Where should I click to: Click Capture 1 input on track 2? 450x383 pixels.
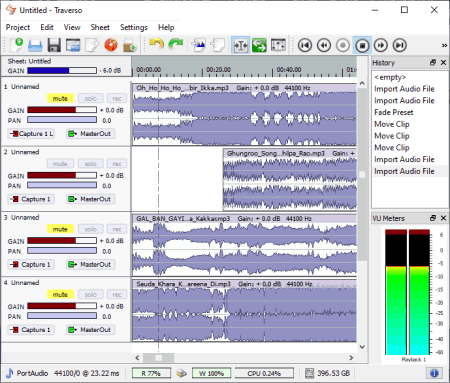(x=31, y=199)
